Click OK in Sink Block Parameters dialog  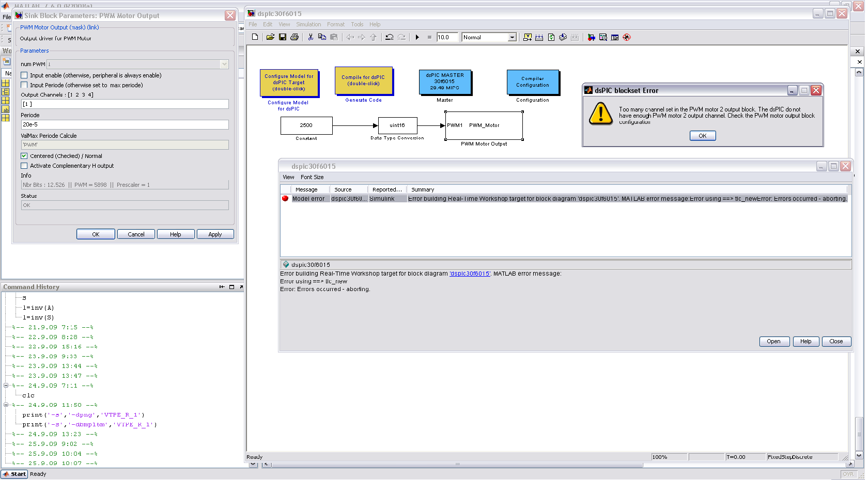(96, 234)
